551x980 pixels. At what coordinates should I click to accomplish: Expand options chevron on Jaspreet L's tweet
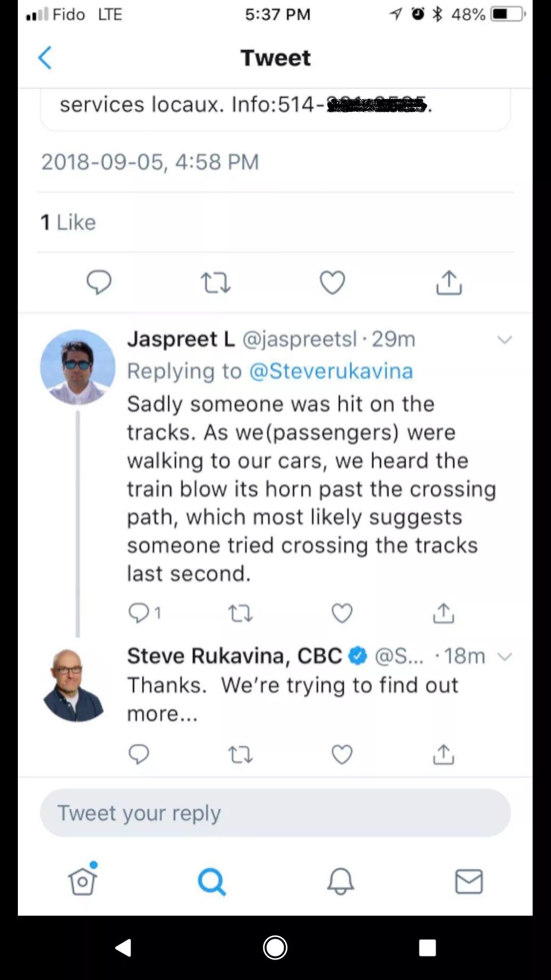(x=504, y=340)
